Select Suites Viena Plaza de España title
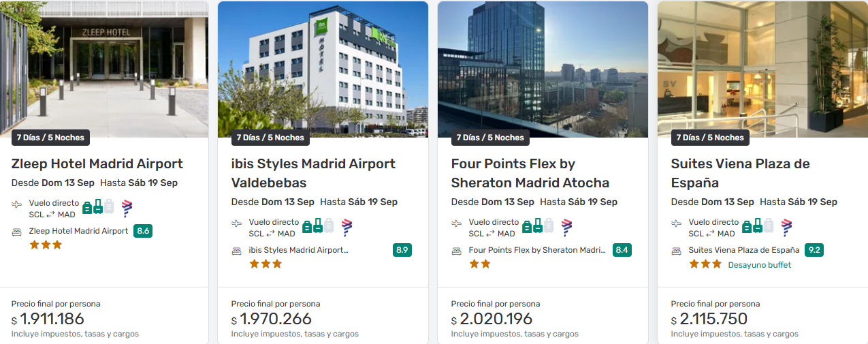 coord(740,173)
